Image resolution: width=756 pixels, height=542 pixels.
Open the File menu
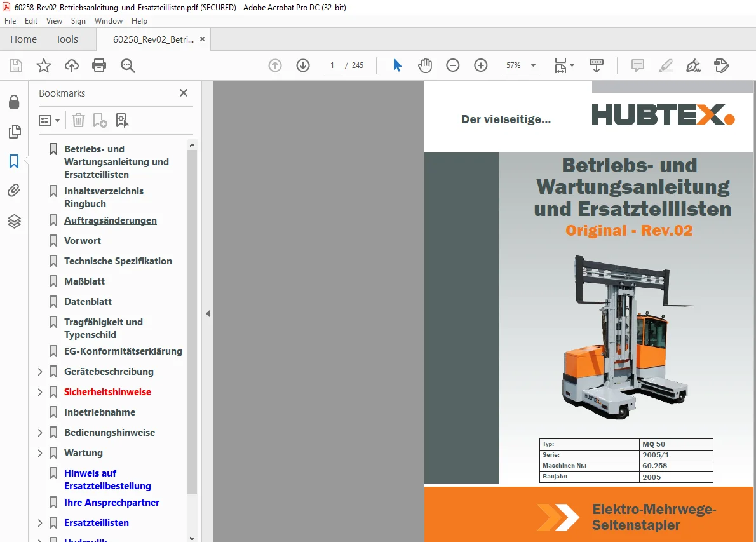[10, 21]
